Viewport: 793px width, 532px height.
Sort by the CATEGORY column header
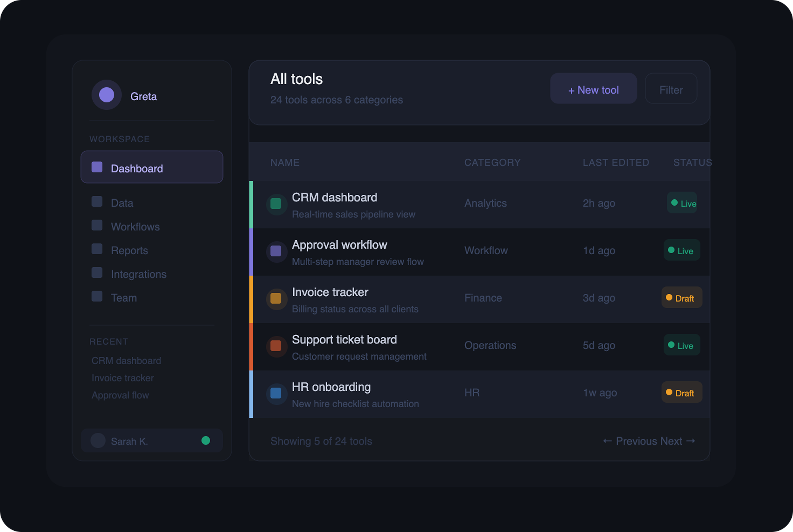(x=493, y=162)
